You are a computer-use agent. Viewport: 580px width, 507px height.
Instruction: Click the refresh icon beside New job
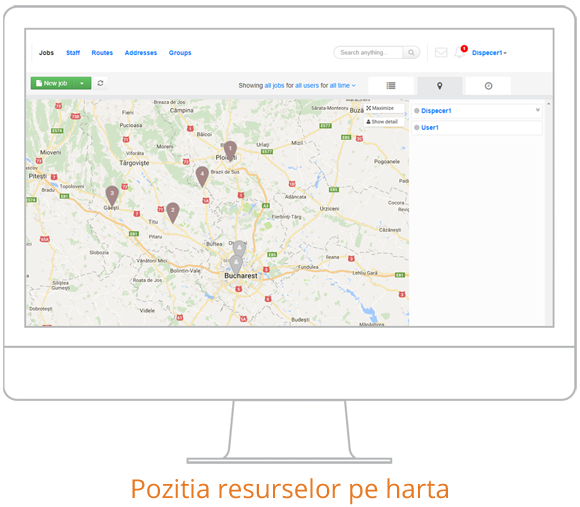pos(100,83)
